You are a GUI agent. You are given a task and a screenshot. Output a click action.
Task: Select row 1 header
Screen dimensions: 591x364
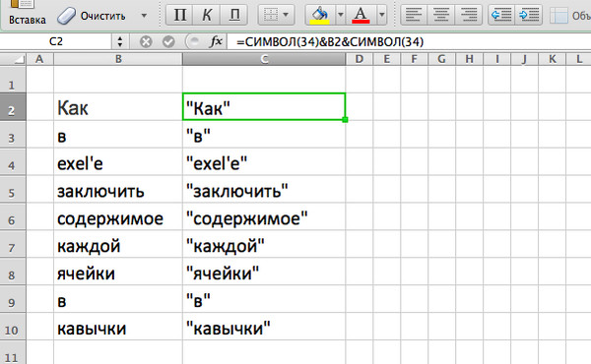tap(13, 80)
